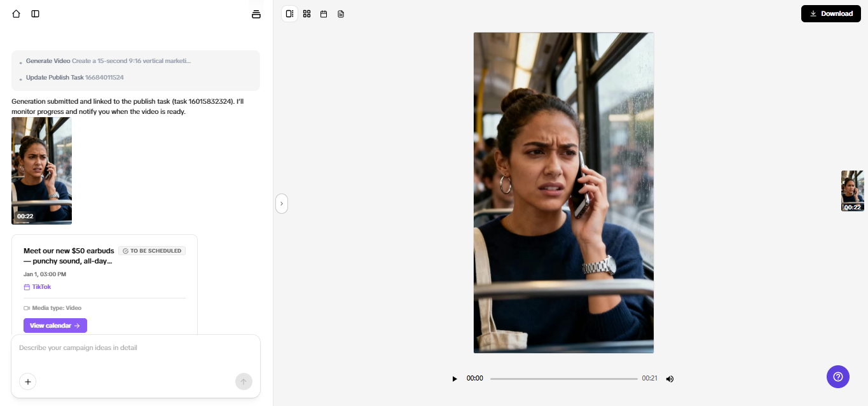Click the help question mark button
Viewport: 868px width, 406px height.
(837, 377)
